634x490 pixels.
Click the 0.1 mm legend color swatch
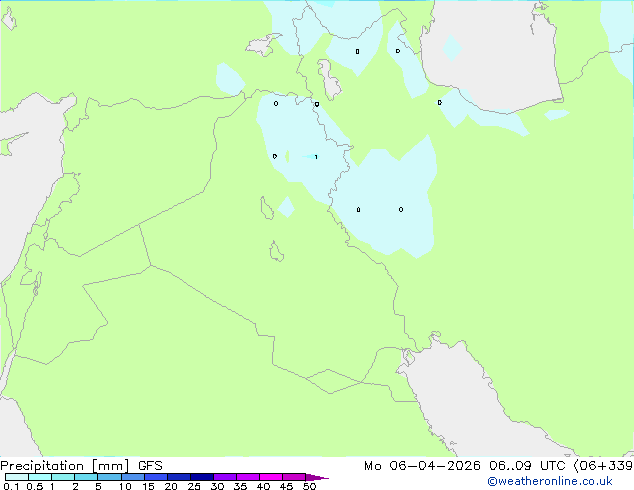17,477
